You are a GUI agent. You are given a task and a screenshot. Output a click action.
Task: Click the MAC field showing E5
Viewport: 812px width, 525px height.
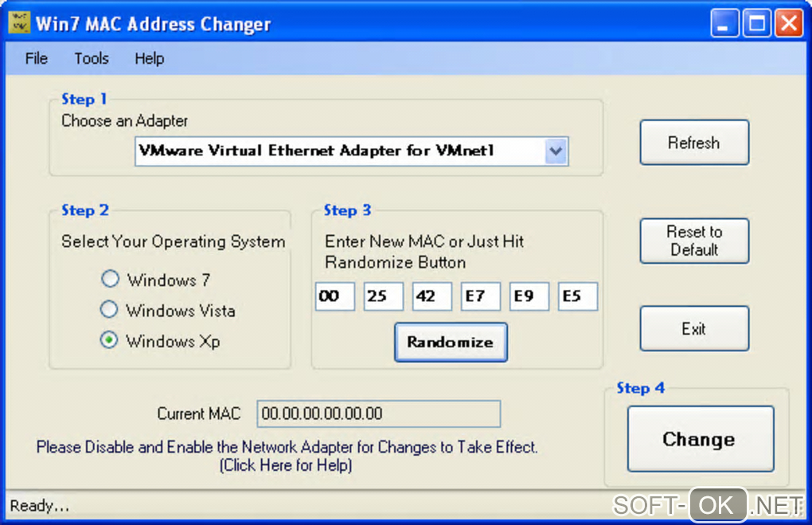pyautogui.click(x=578, y=296)
